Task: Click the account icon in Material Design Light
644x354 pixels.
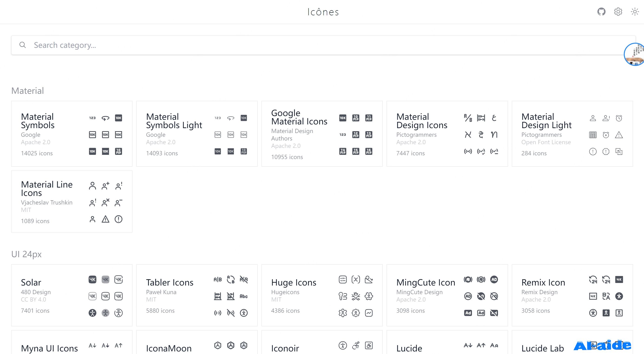Action: [x=593, y=118]
